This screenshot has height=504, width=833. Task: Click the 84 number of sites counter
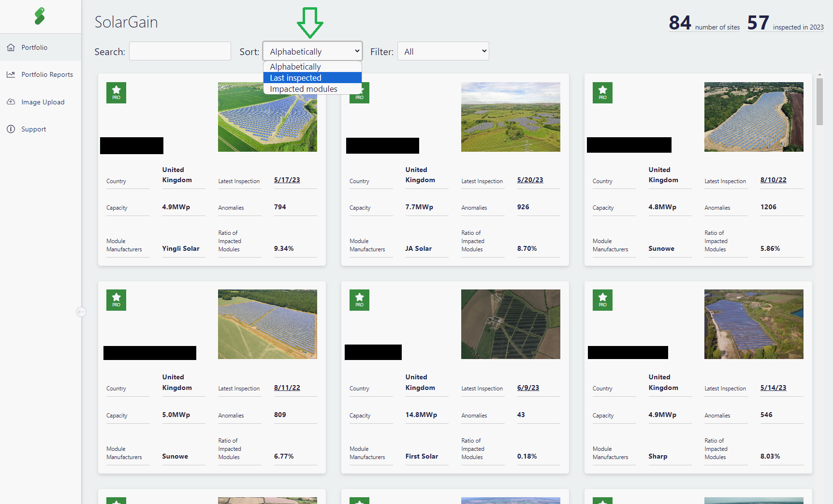pos(704,23)
